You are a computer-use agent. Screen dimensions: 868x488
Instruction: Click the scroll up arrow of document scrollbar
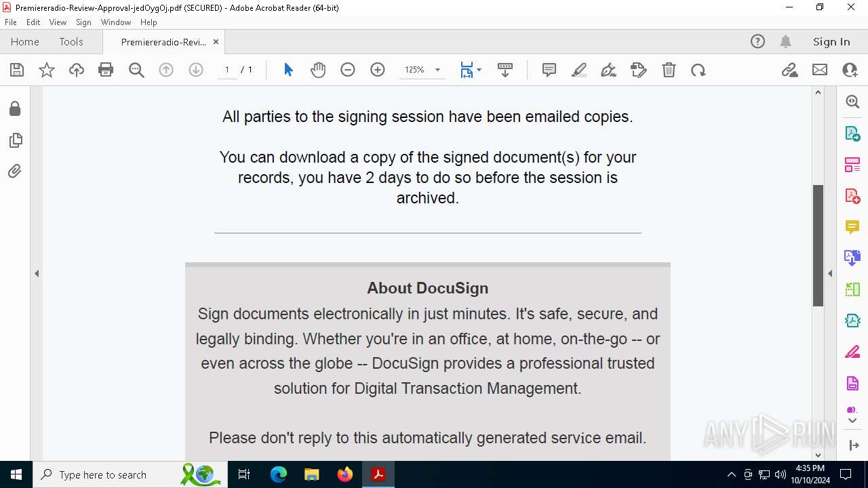(818, 92)
